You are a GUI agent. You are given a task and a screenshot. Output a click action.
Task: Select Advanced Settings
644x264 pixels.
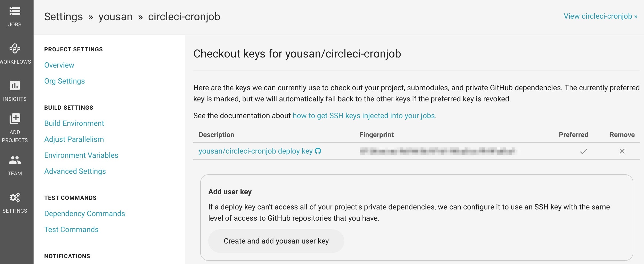(x=75, y=171)
